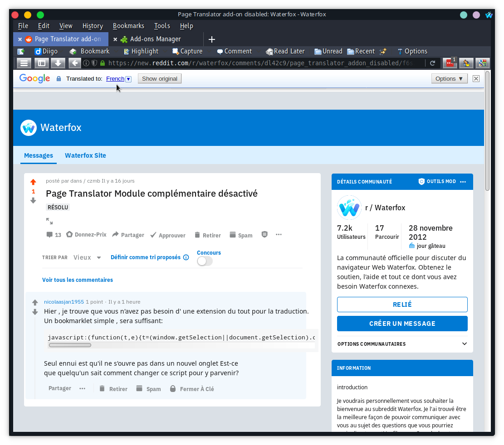Click the site info icon in the URL bar
Image resolution: width=504 pixels, height=445 pixels.
tap(86, 63)
